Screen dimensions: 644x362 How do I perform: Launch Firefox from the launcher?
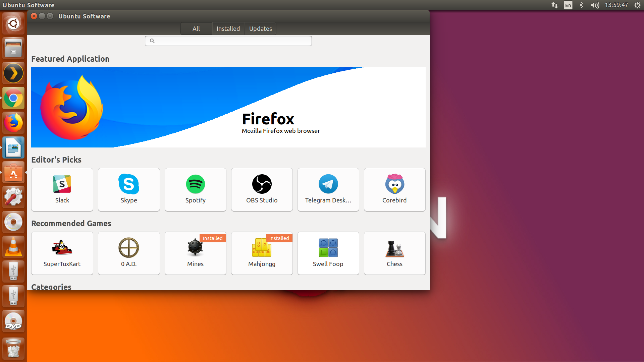13,123
